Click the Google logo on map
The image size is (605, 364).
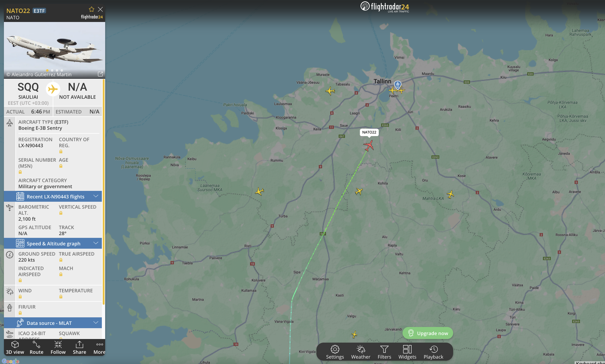[x=11, y=361]
